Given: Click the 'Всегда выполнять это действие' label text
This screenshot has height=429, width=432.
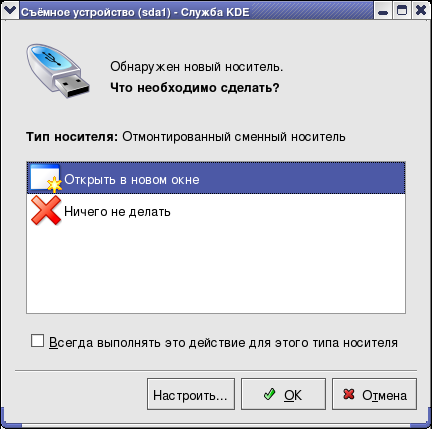Looking at the screenshot, I should (x=223, y=342).
